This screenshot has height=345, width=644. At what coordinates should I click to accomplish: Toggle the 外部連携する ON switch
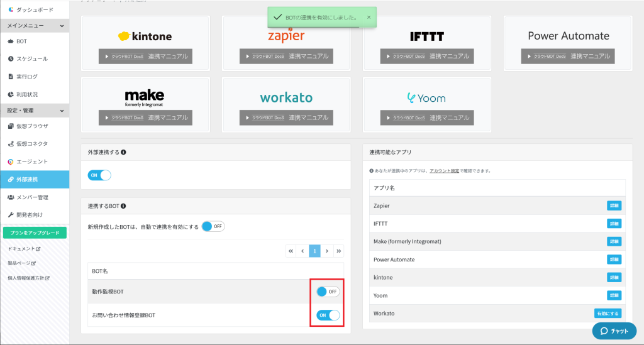coord(99,175)
